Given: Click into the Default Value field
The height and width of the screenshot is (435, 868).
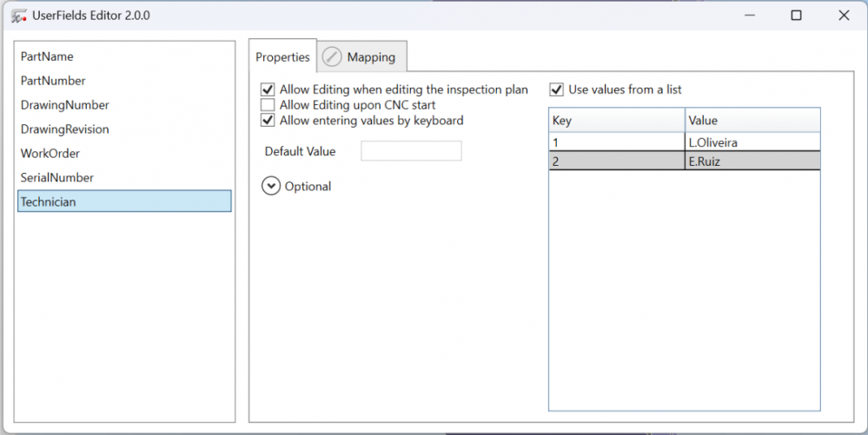Looking at the screenshot, I should coord(411,151).
